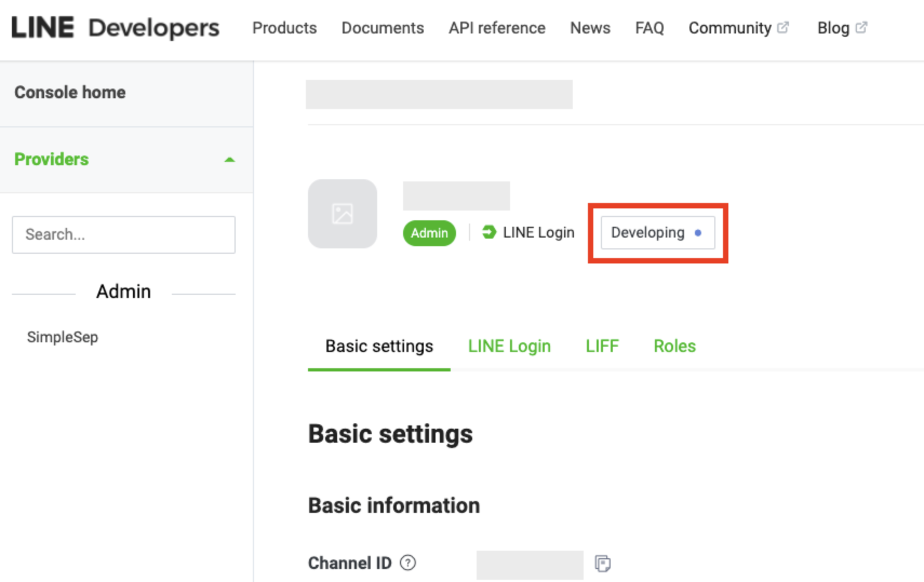The image size is (924, 582).
Task: Click the Basic information heading
Action: (394, 506)
